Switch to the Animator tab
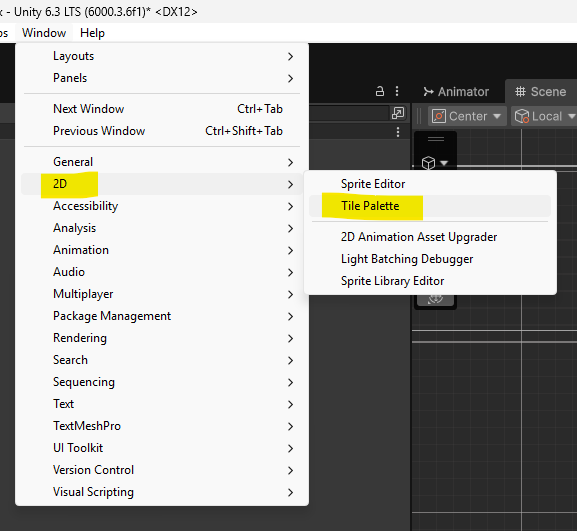577x531 pixels. coord(456,92)
